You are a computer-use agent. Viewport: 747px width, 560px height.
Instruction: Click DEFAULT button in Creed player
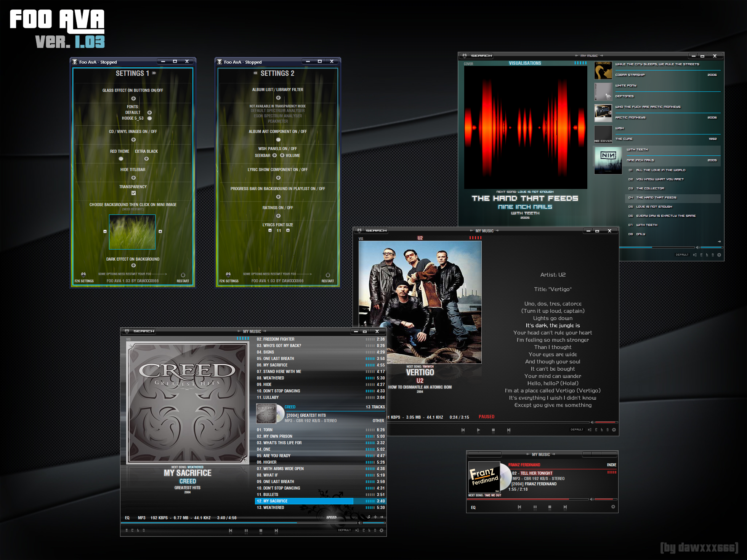click(x=345, y=530)
